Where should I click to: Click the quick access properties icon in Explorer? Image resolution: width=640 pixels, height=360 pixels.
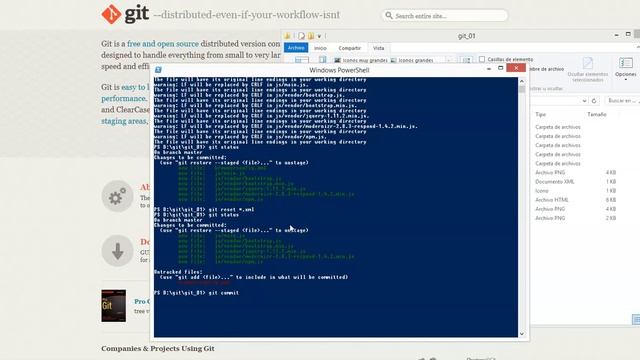(x=301, y=36)
